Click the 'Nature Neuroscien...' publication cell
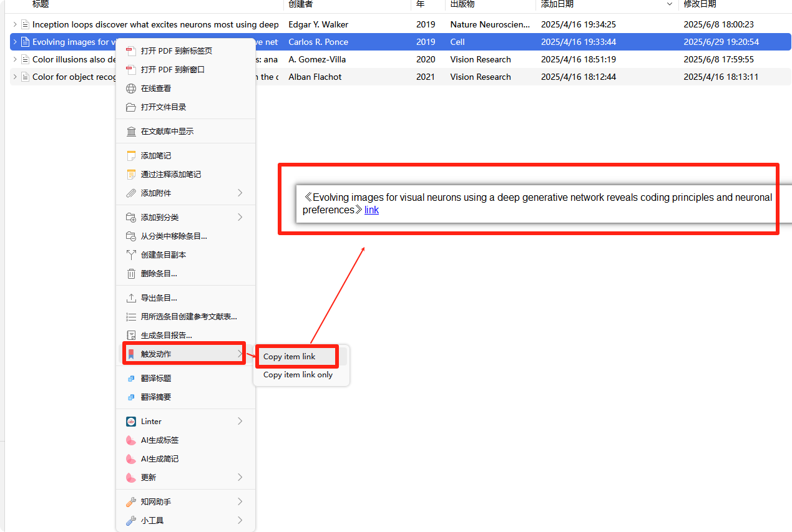This screenshot has width=792, height=532. [490, 25]
